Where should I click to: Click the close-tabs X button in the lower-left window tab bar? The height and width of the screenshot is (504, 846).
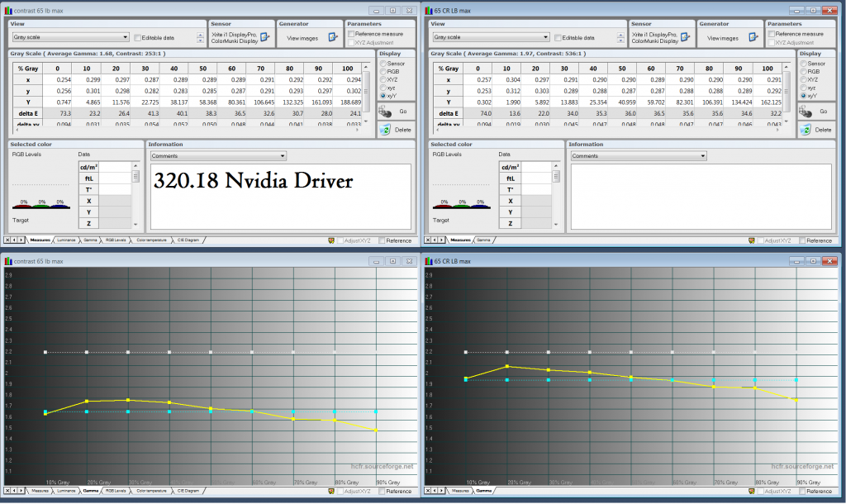(7, 491)
